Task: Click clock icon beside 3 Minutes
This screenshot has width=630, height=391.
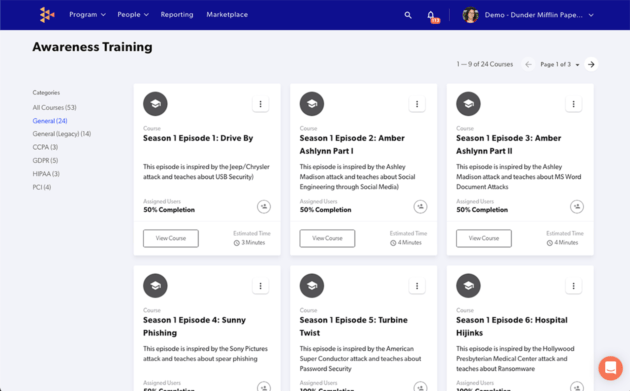Action: (237, 243)
